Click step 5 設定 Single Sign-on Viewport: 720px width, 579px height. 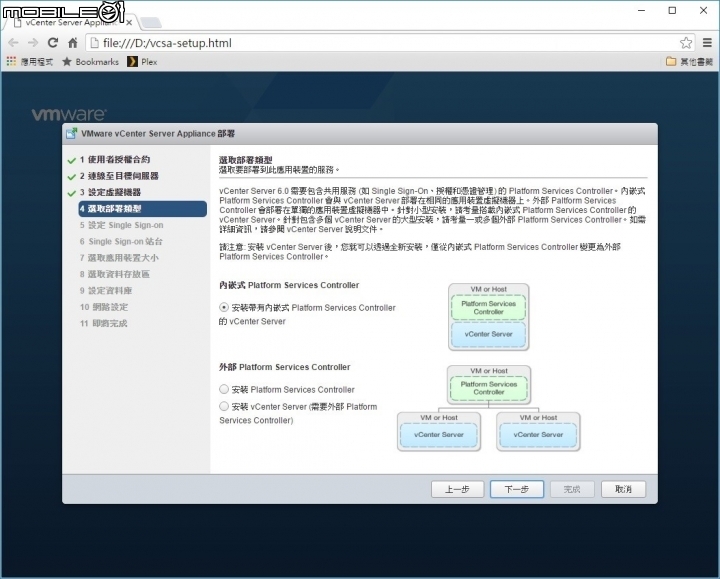(122, 225)
